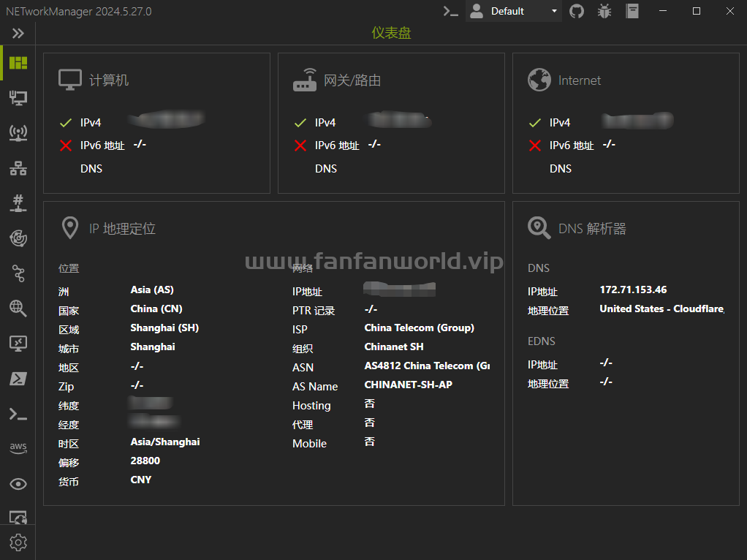This screenshot has width=747, height=560.
Task: Open the PuTTY terminal sidebar icon
Action: click(18, 414)
